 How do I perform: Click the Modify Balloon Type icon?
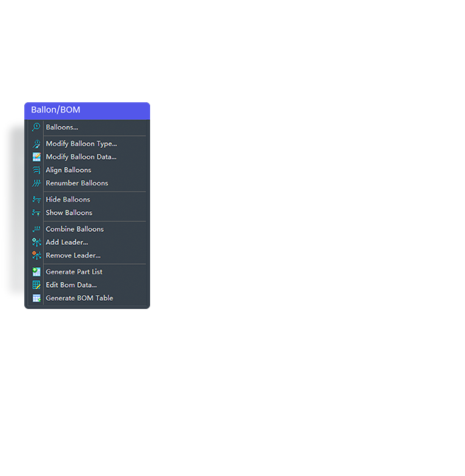pyautogui.click(x=36, y=143)
